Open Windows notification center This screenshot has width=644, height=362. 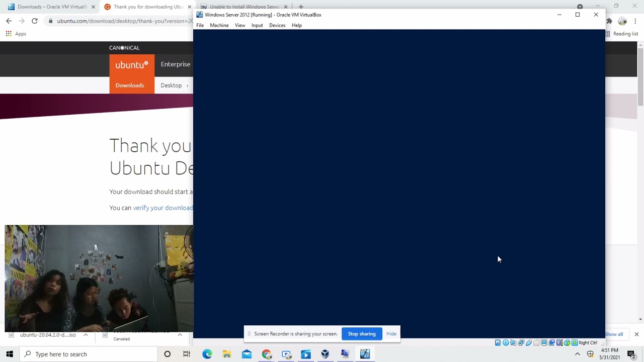click(x=631, y=354)
